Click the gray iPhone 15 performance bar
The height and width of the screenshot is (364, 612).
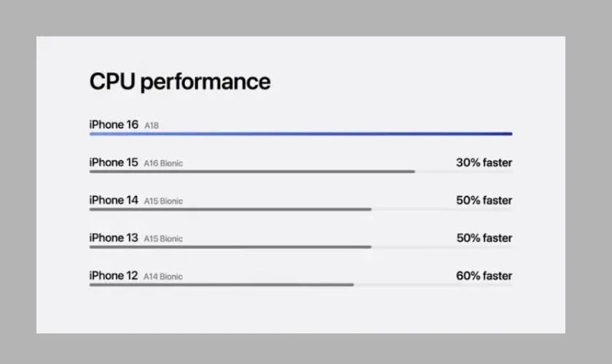pos(252,172)
